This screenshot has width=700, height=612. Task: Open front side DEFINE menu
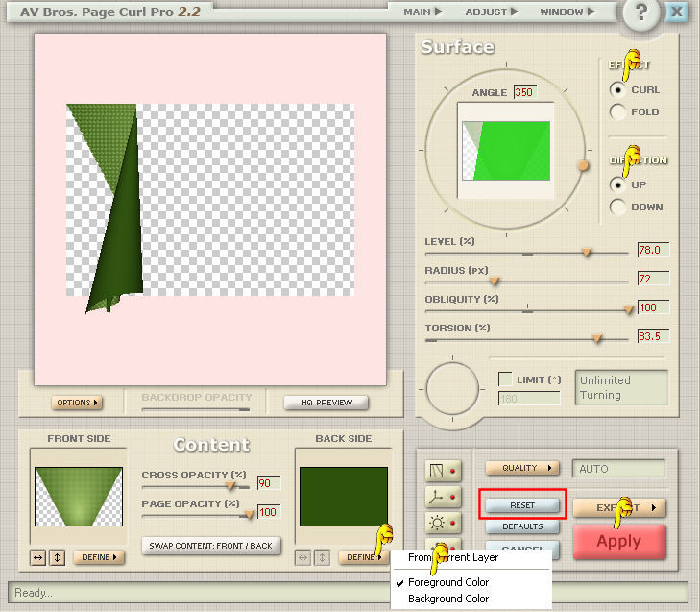click(99, 557)
